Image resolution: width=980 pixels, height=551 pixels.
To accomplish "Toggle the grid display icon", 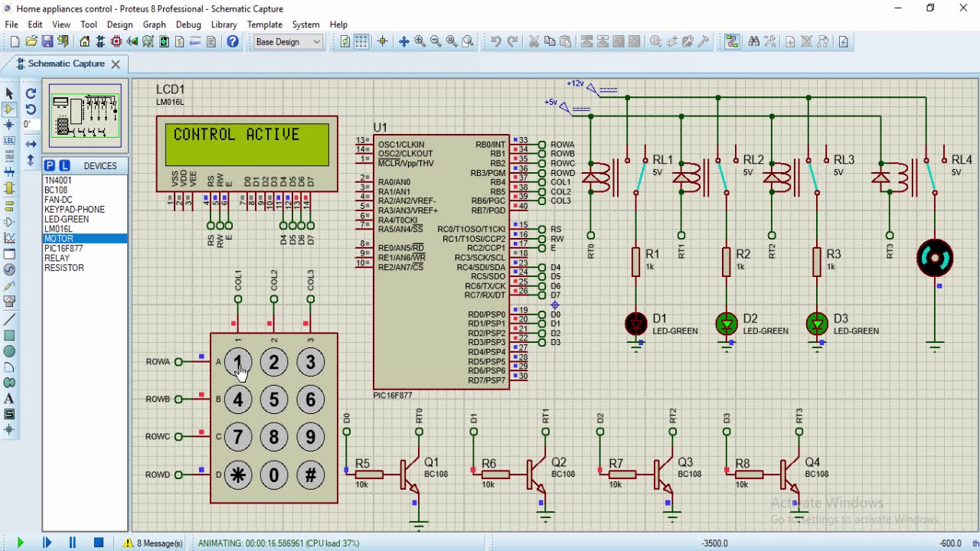I will (x=361, y=41).
